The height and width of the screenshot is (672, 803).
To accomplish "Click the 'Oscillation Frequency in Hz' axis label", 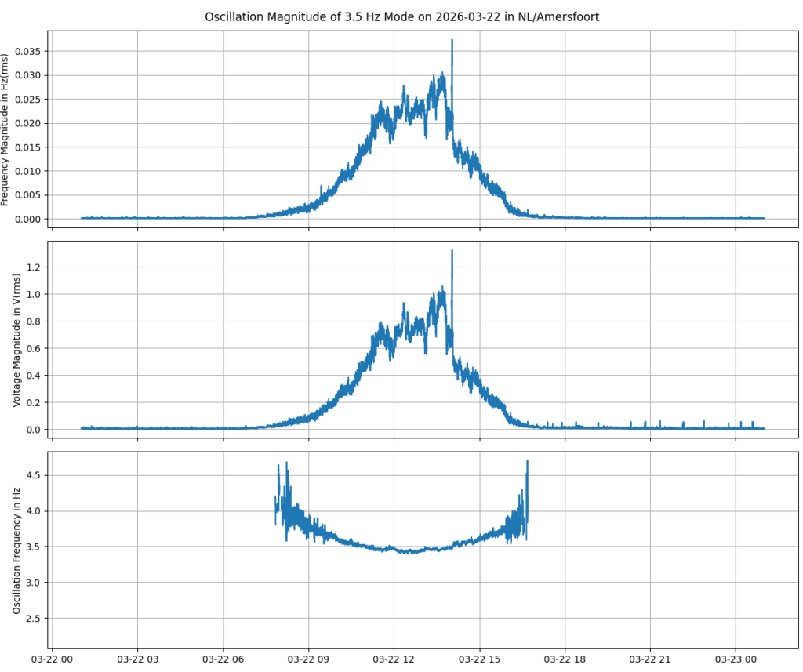I will [x=16, y=550].
